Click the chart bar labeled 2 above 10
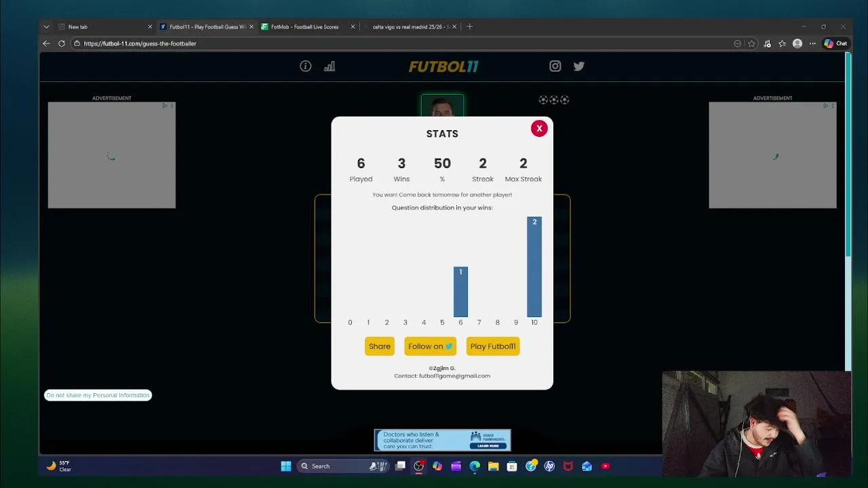The height and width of the screenshot is (488, 868). [534, 266]
